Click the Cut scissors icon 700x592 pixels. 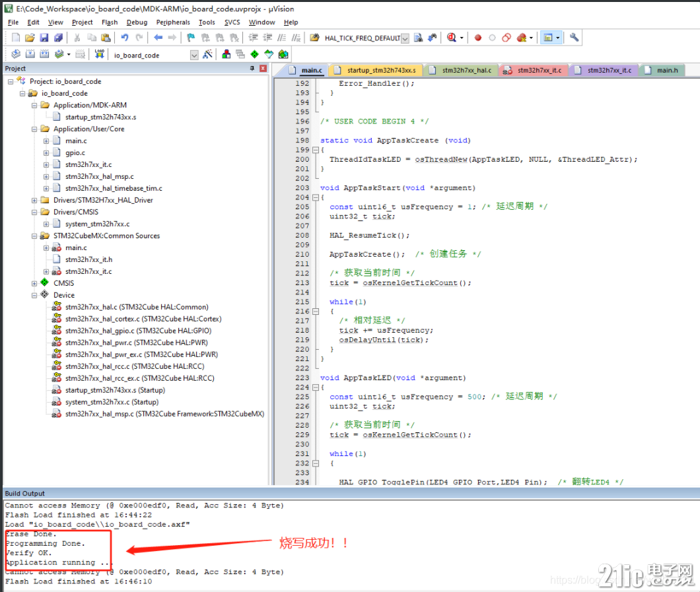click(x=77, y=38)
